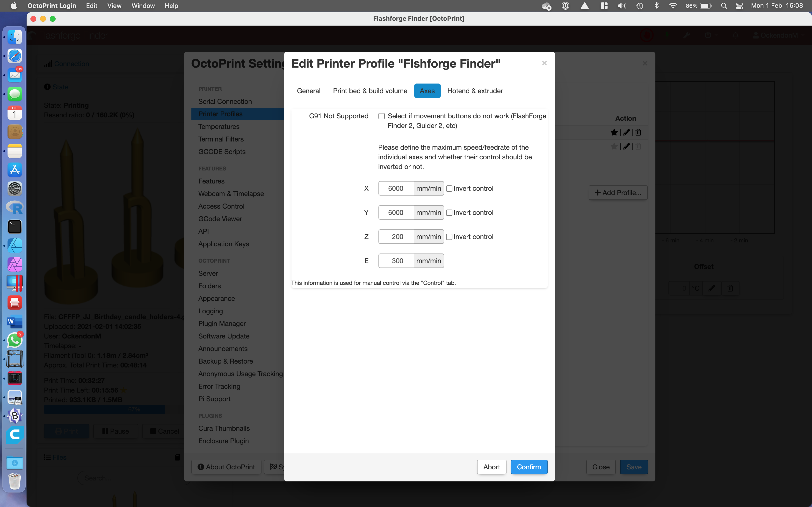Click the Temperatures sidebar item
Image resolution: width=812 pixels, height=507 pixels.
[219, 126]
